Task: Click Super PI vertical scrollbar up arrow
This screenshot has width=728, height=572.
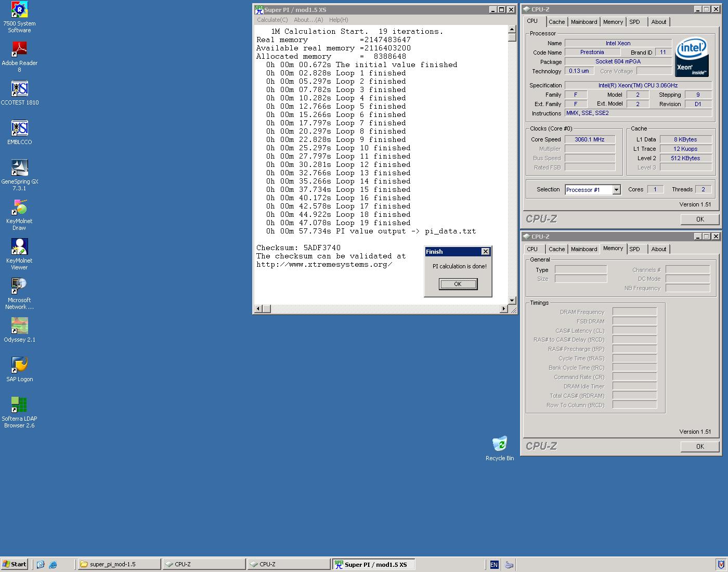Action: coord(512,29)
